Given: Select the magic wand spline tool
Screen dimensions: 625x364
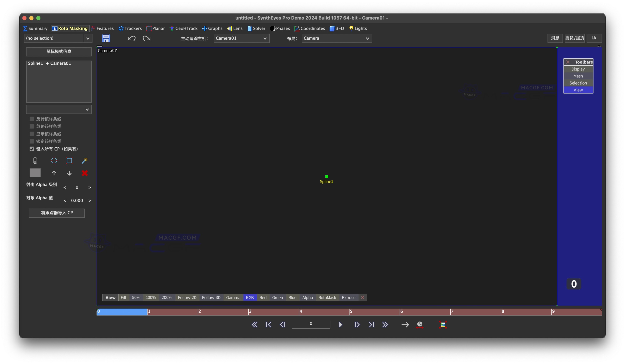Looking at the screenshot, I should (x=85, y=161).
